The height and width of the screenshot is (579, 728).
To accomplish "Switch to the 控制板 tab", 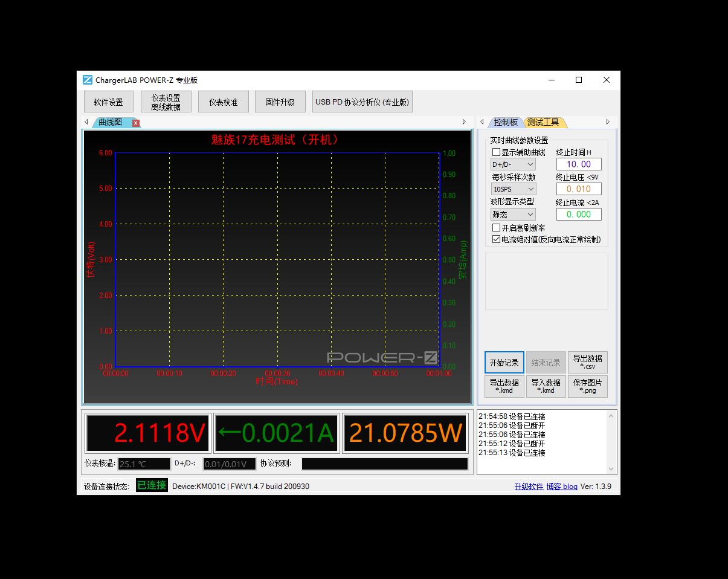I will (506, 122).
